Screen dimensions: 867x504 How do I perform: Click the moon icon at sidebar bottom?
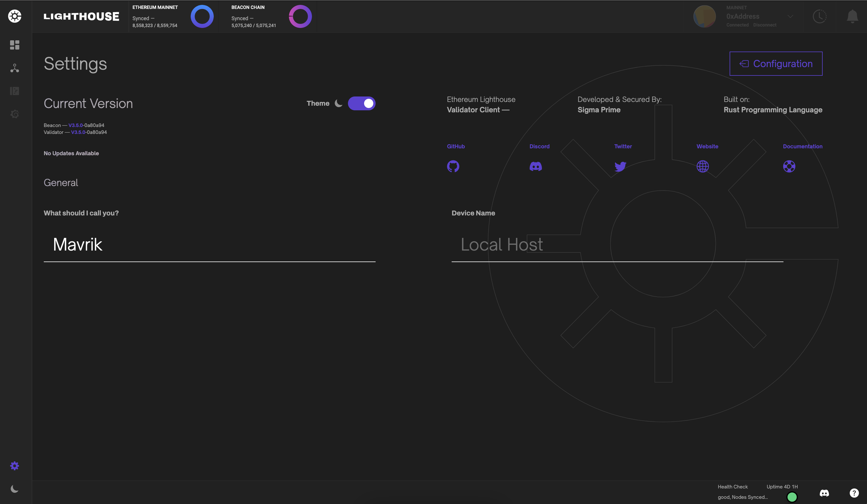14,489
